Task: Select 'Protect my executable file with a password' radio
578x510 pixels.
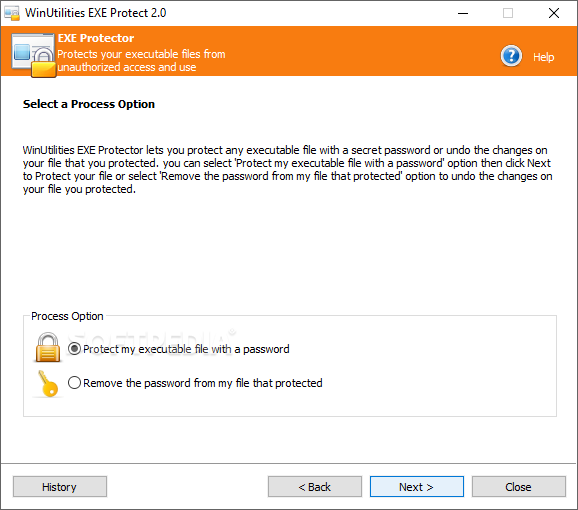Action: click(x=74, y=349)
